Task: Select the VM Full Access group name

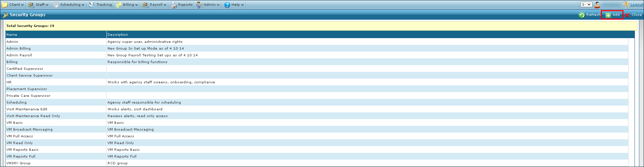Action: pos(20,136)
